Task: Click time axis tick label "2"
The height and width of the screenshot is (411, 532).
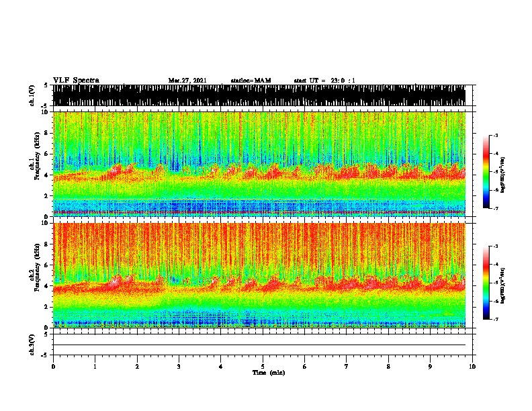Action: point(137,367)
